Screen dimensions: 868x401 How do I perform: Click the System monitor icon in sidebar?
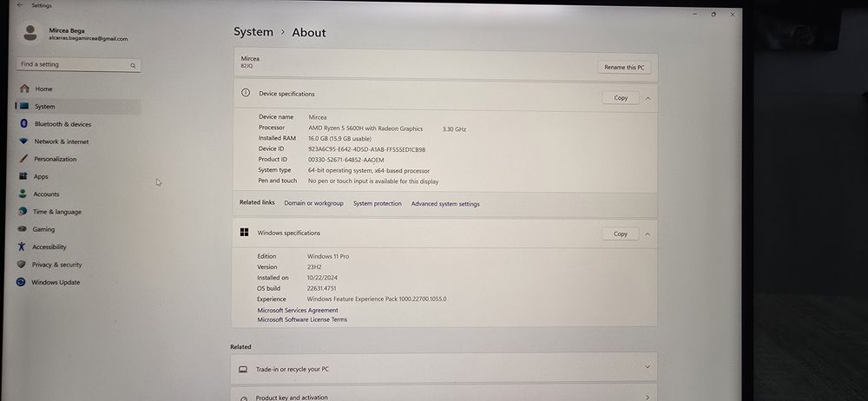pyautogui.click(x=23, y=106)
